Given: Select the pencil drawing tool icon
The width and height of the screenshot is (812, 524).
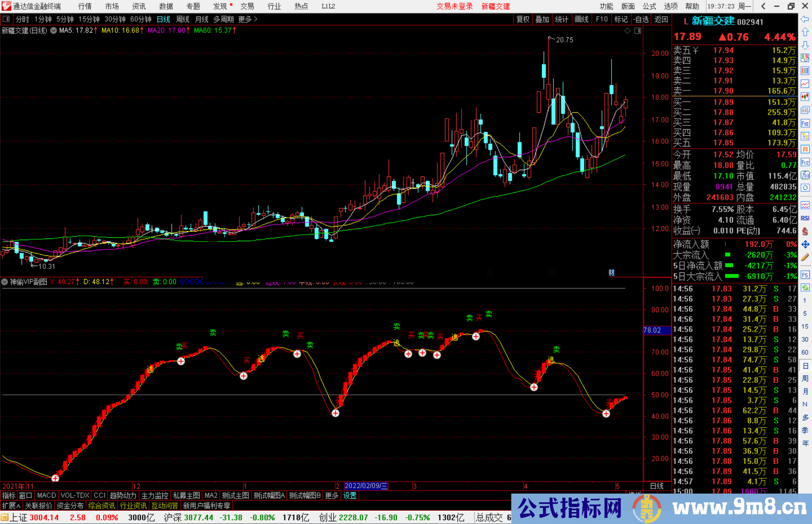Looking at the screenshot, I should pos(805,257).
